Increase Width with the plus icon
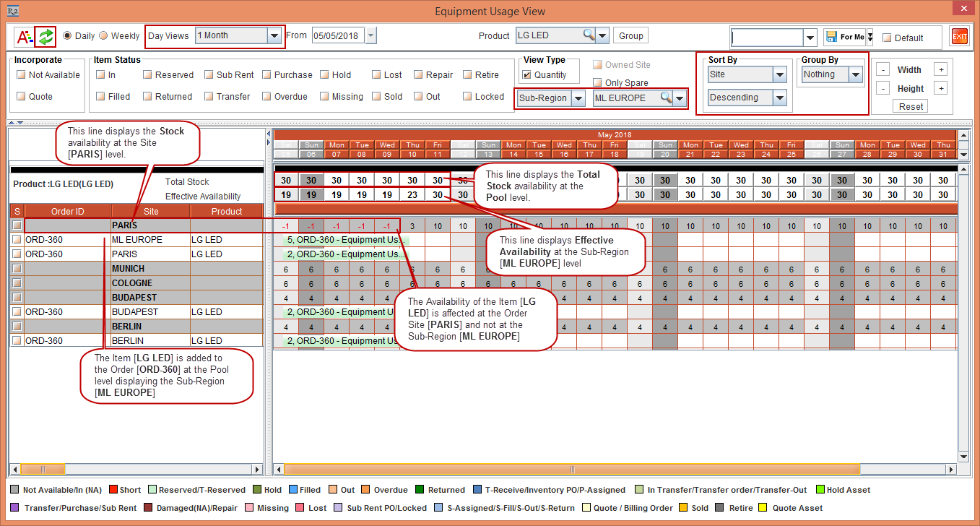This screenshot has height=526, width=980. tap(940, 70)
